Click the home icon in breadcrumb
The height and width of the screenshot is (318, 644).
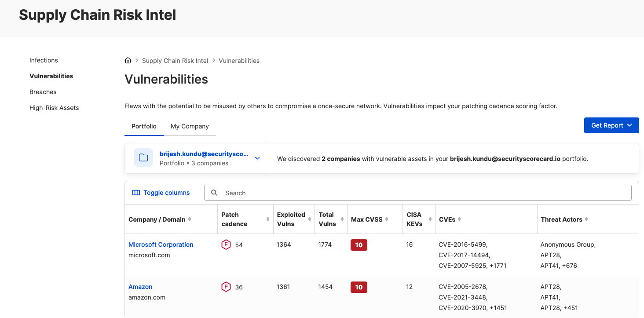click(128, 61)
